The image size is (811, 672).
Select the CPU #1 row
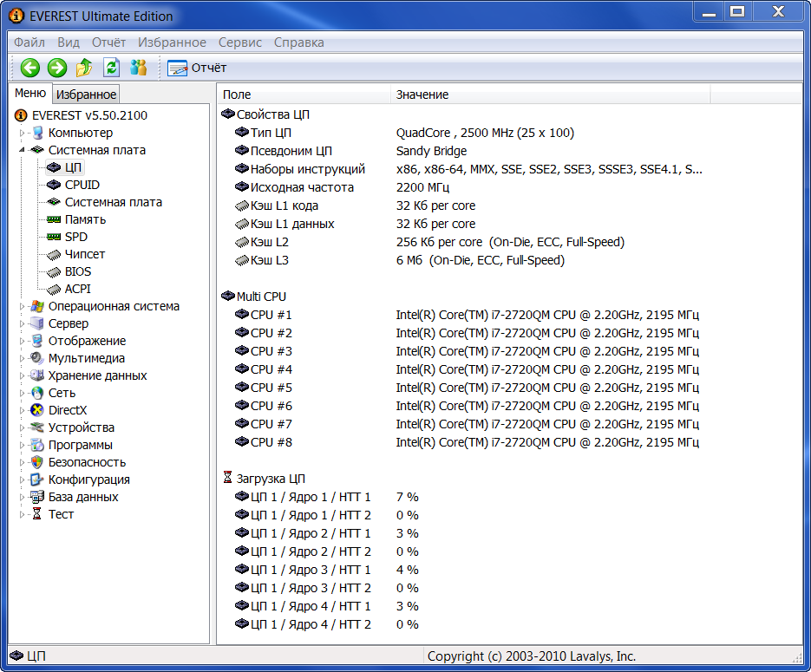467,315
